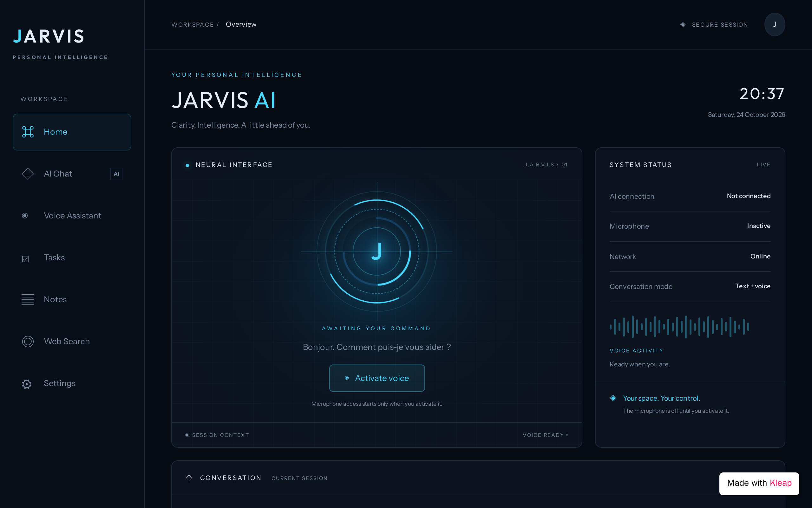This screenshot has width=812, height=508.
Task: Click the J.A.R.V.I.S / 01 label
Action: pos(546,165)
